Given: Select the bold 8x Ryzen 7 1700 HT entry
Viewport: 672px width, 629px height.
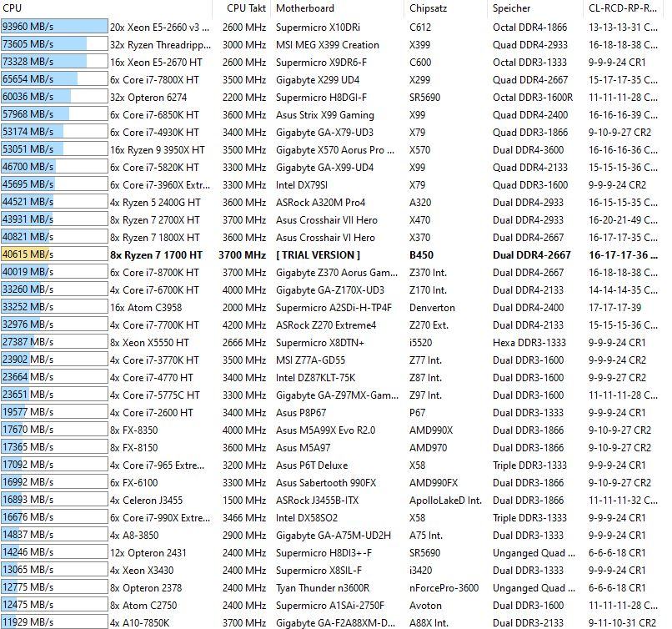Looking at the screenshot, I should pyautogui.click(x=156, y=255).
